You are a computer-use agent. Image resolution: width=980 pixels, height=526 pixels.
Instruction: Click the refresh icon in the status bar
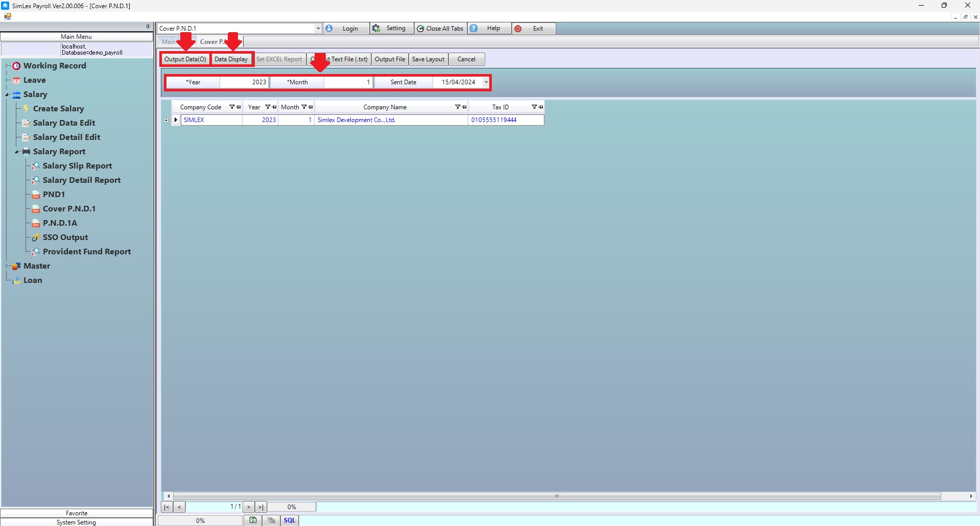[x=253, y=520]
